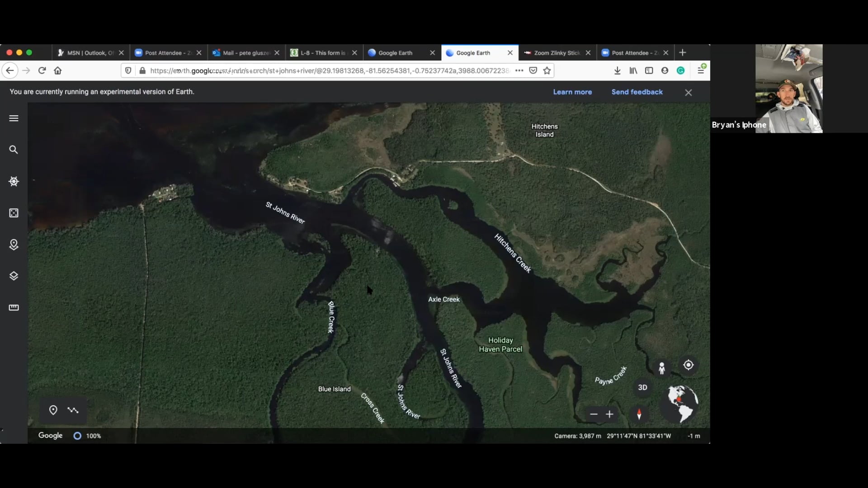Draw line or shape tool
The image size is (868, 488).
(73, 410)
